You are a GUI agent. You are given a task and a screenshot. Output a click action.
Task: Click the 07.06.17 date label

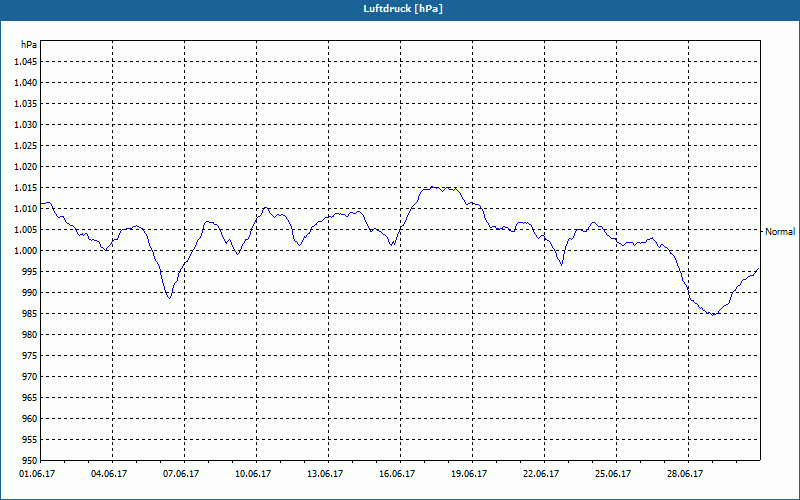tap(181, 474)
